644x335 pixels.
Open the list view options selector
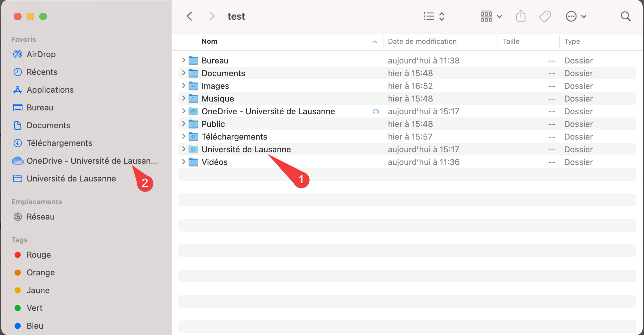coord(434,16)
